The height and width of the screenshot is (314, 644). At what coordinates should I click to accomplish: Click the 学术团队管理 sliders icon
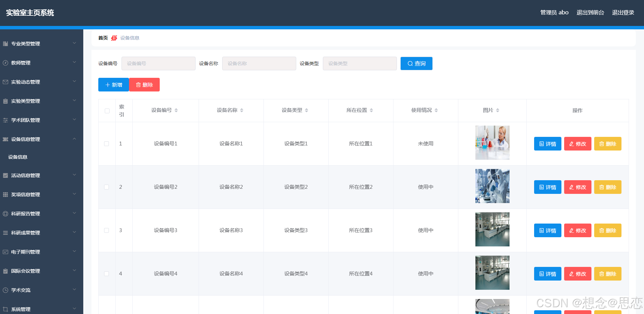click(5, 120)
